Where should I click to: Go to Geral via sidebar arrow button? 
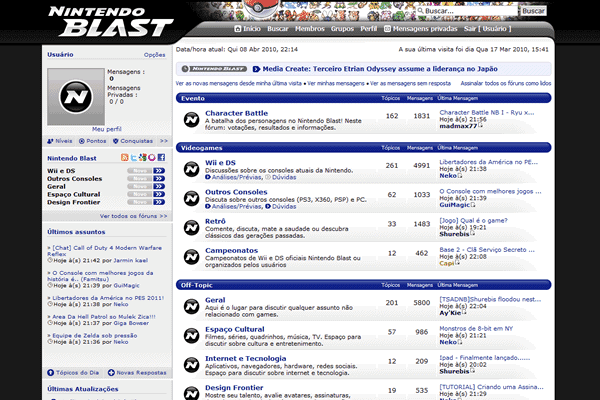coord(159,186)
